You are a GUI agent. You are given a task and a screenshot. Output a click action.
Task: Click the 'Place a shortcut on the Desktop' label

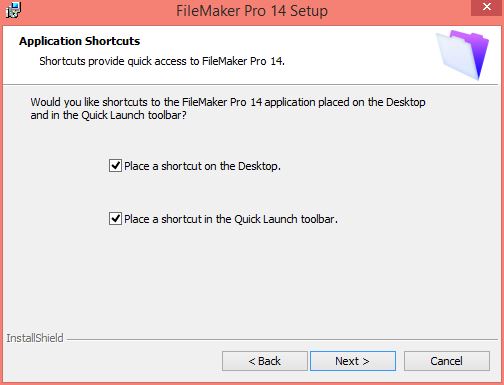click(x=202, y=166)
